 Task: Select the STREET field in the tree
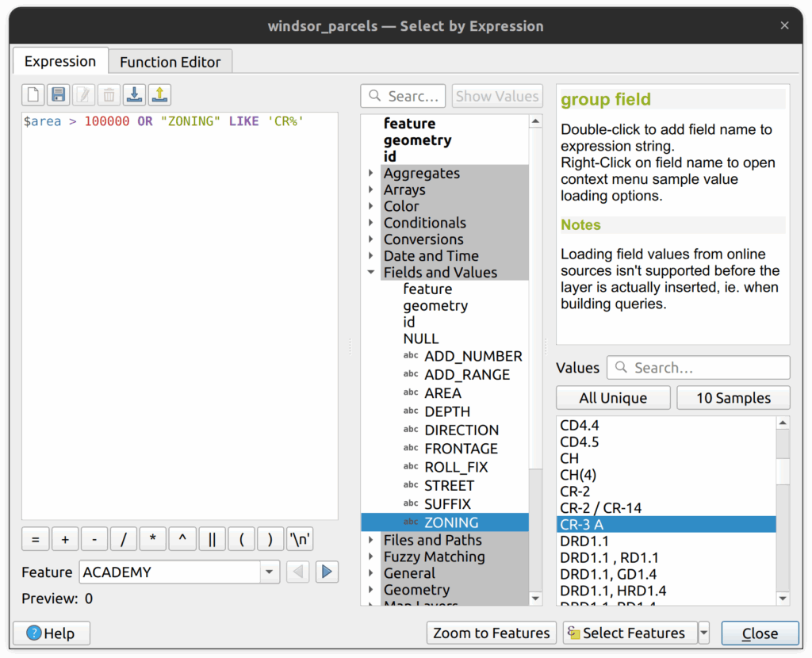449,485
